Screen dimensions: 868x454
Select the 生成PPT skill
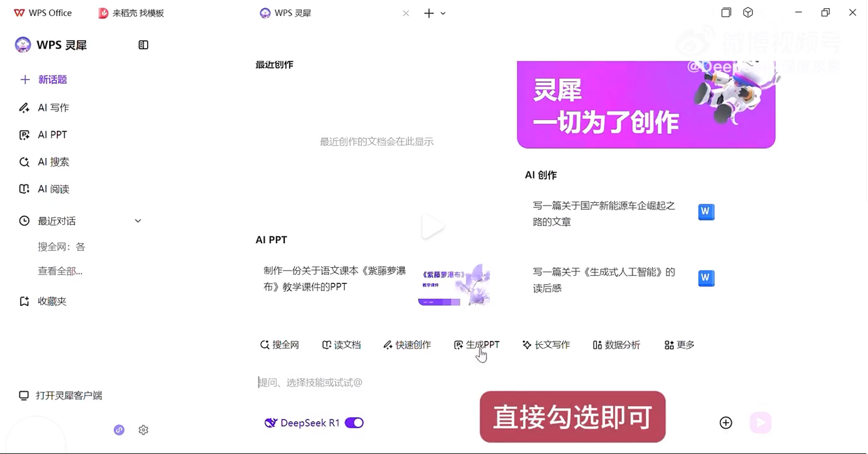click(x=476, y=345)
